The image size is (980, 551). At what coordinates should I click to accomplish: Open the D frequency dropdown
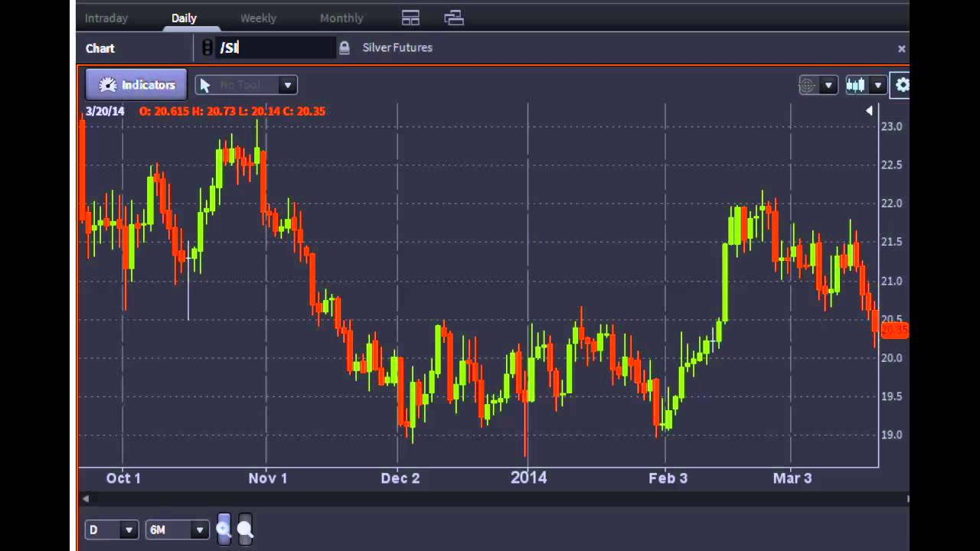111,530
